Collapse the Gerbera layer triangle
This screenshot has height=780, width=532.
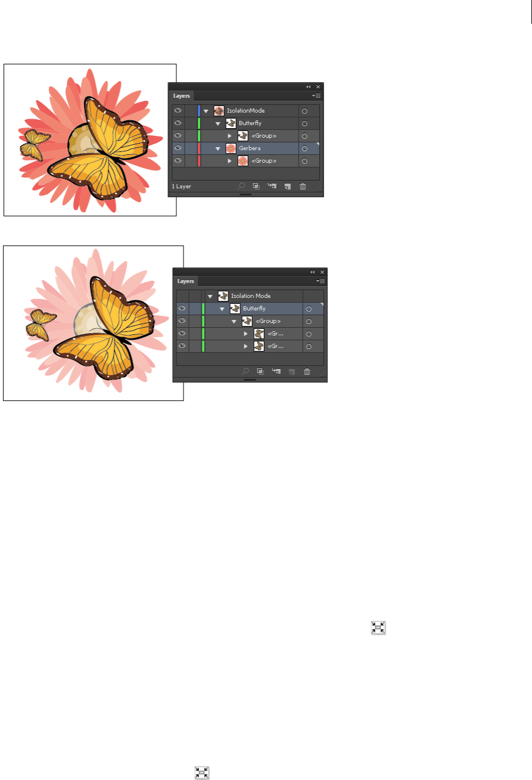pyautogui.click(x=218, y=148)
